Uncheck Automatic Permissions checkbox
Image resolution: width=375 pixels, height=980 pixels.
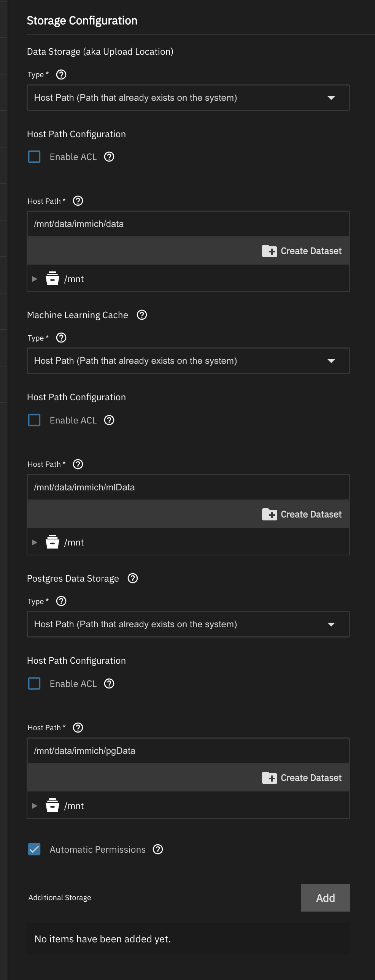tap(34, 850)
